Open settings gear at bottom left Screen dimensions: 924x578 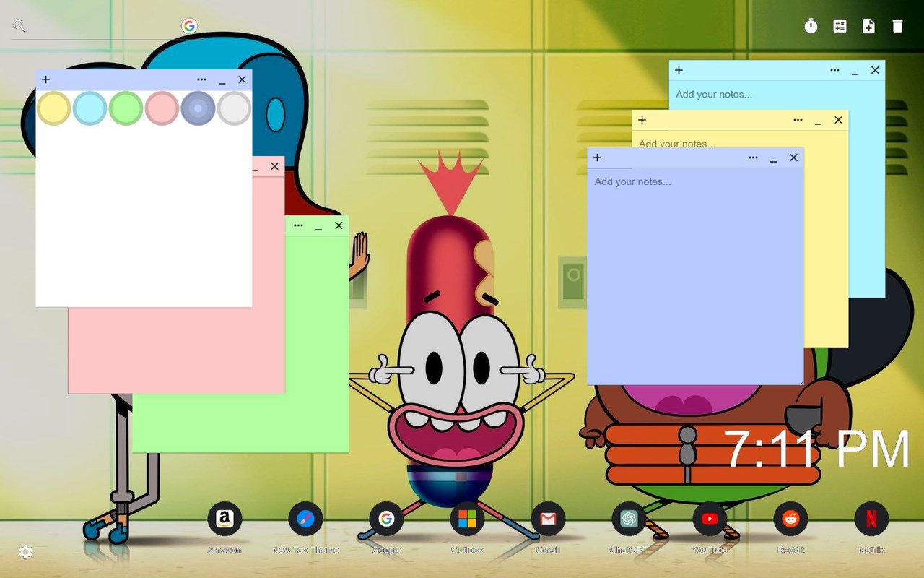pos(25,552)
